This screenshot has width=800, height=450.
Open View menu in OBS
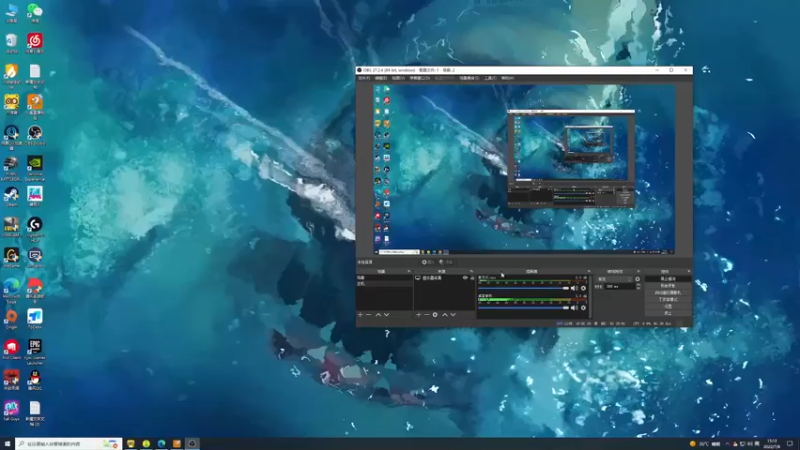pyautogui.click(x=398, y=78)
